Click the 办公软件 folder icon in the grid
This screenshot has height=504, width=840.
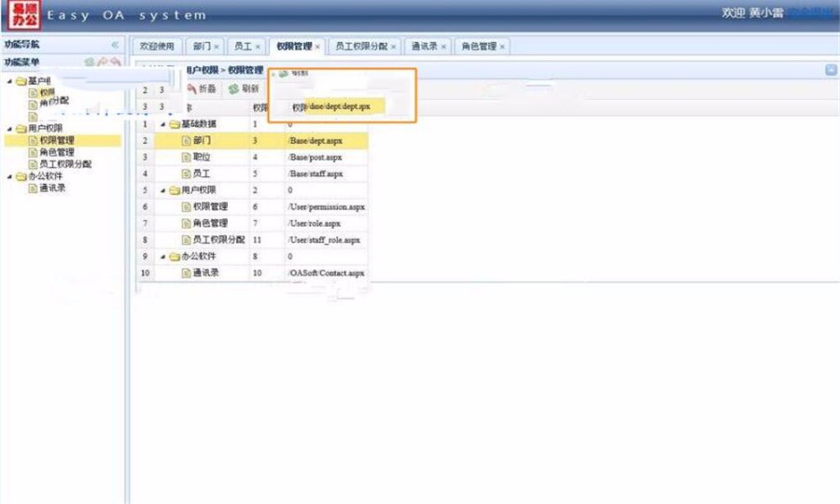tap(175, 257)
